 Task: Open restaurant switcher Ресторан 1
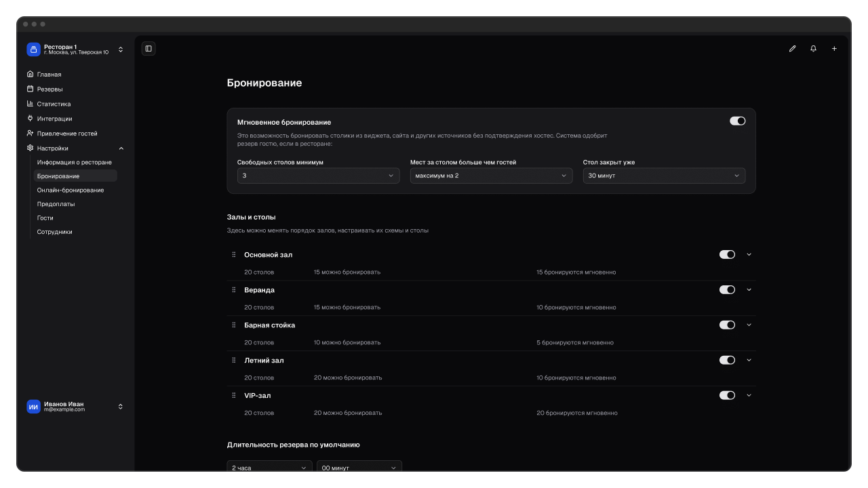[75, 49]
